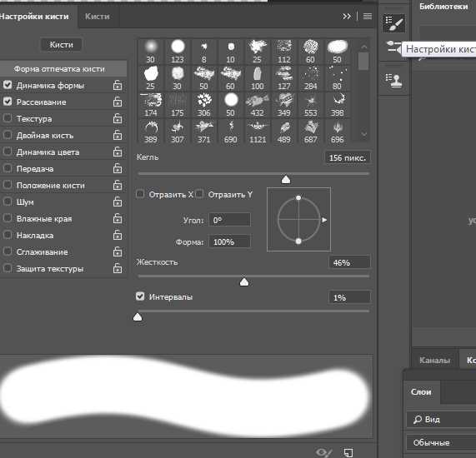
Task: Open Сглаживание option row
Action: point(42,252)
